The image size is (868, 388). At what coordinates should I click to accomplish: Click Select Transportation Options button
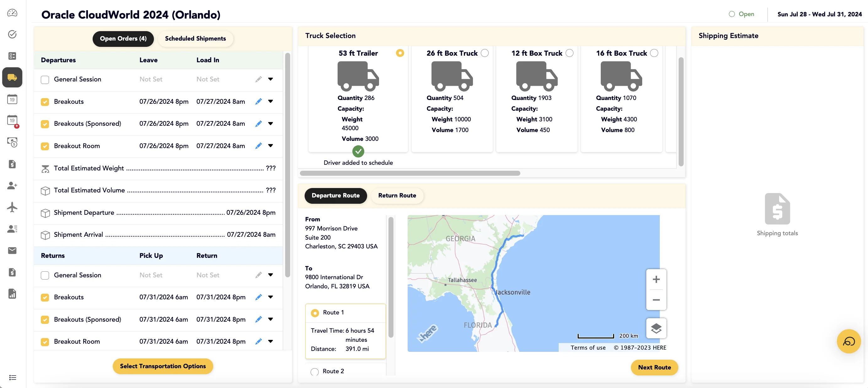pos(163,366)
